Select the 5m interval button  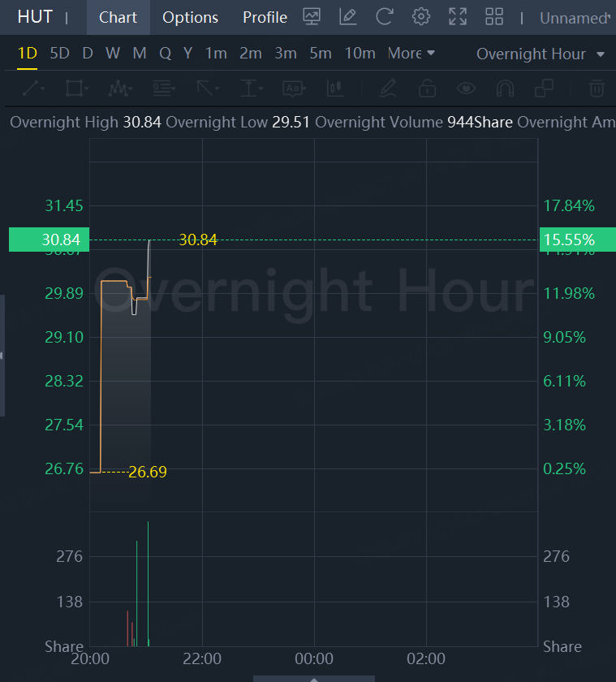[321, 54]
